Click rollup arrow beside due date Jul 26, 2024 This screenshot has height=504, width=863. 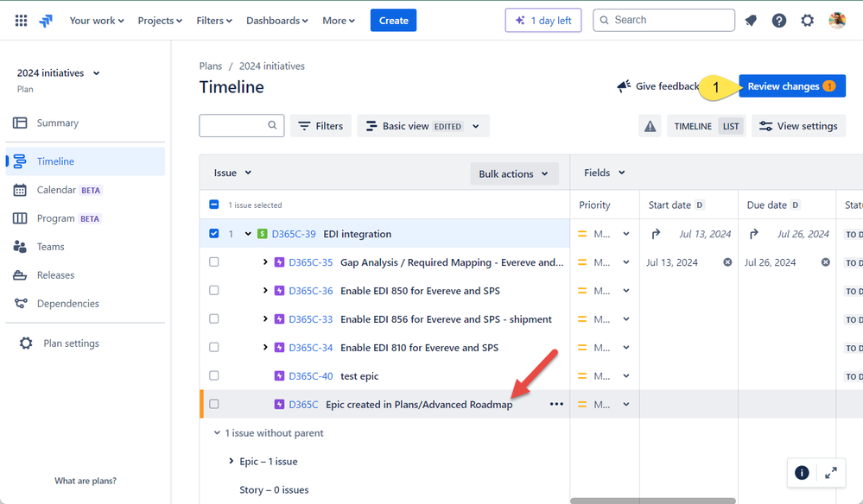click(x=754, y=234)
